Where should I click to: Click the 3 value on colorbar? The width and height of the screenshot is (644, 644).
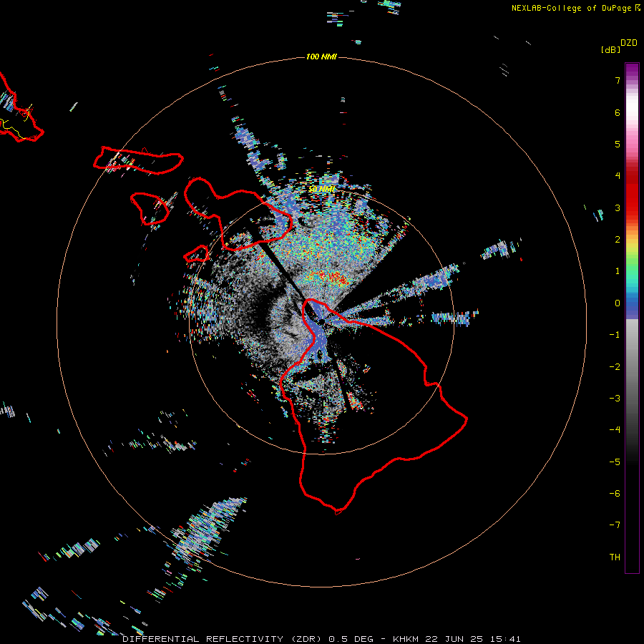(x=618, y=208)
